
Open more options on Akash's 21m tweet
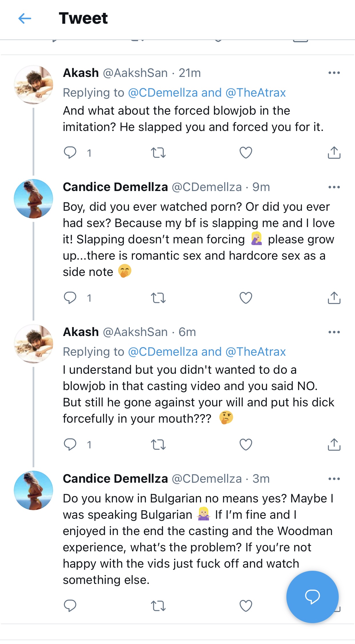[334, 73]
